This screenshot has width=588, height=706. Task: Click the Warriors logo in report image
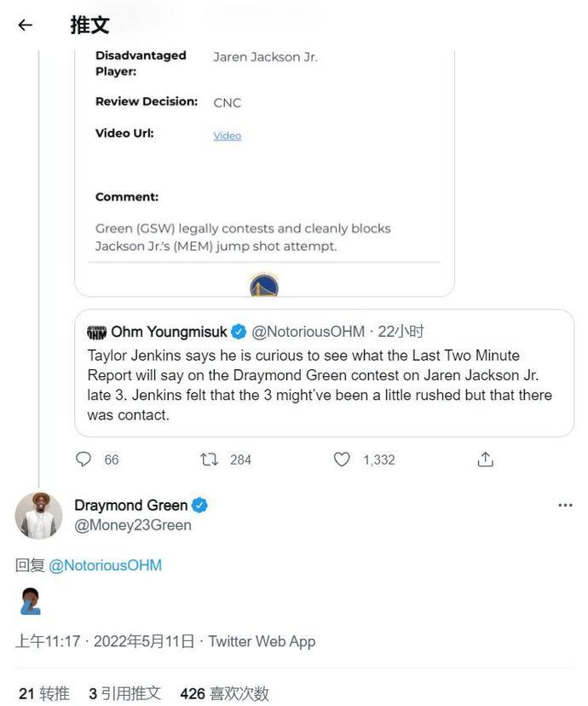pyautogui.click(x=264, y=286)
